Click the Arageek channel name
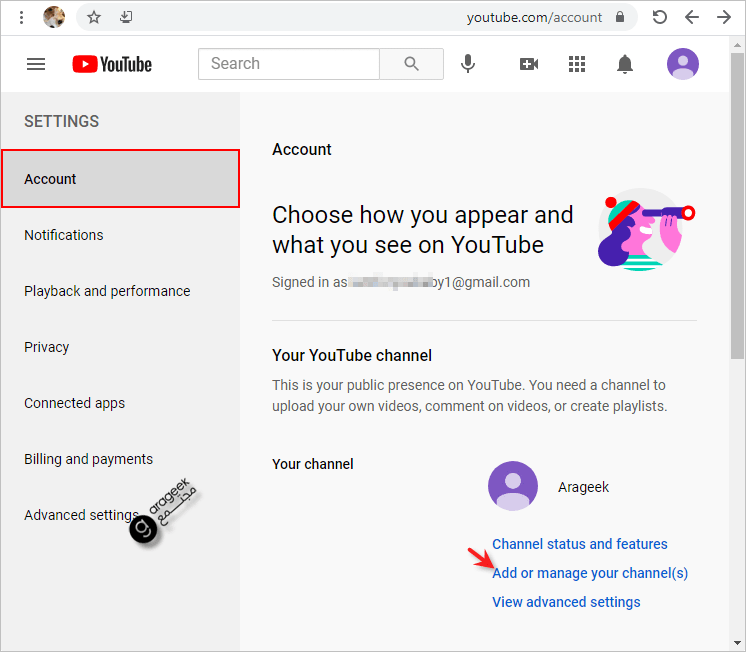Screen dimensions: 746x652 (x=583, y=487)
